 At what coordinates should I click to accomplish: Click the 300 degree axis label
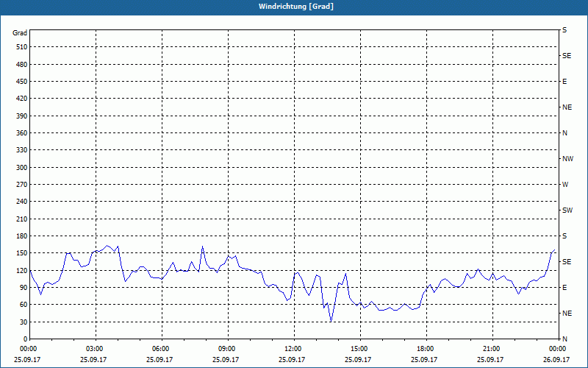(22, 168)
